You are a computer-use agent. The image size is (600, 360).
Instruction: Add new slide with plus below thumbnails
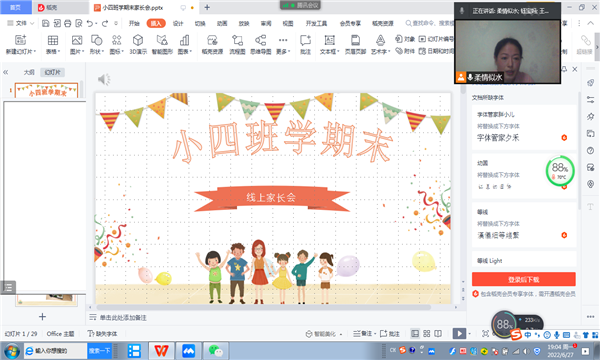click(x=42, y=317)
